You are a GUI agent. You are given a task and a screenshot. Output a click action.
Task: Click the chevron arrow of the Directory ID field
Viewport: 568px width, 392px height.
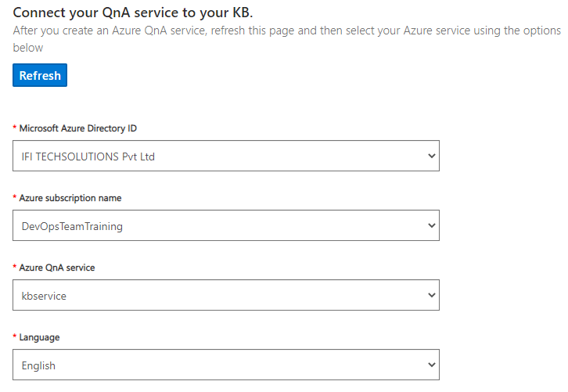pos(431,156)
